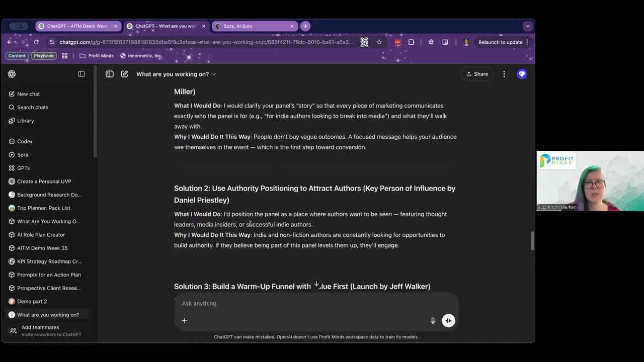The image size is (644, 362).
Task: Collapse sidebar with the panel icon
Action: [x=82, y=74]
